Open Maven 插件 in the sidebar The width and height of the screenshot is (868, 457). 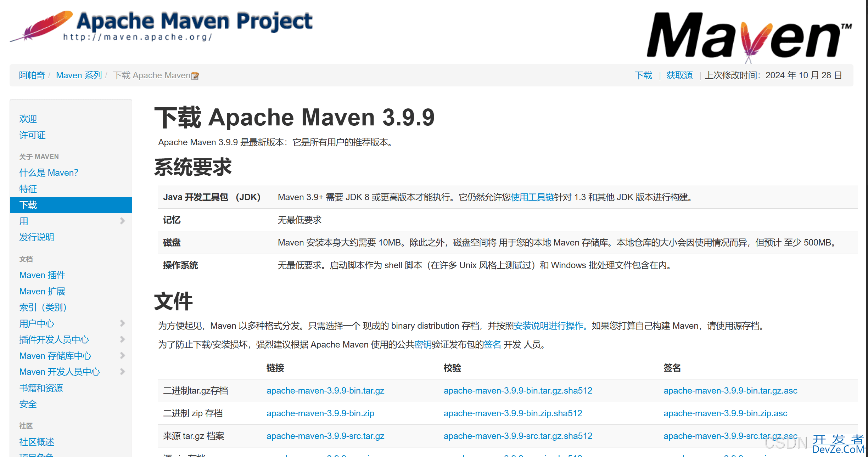click(42, 275)
